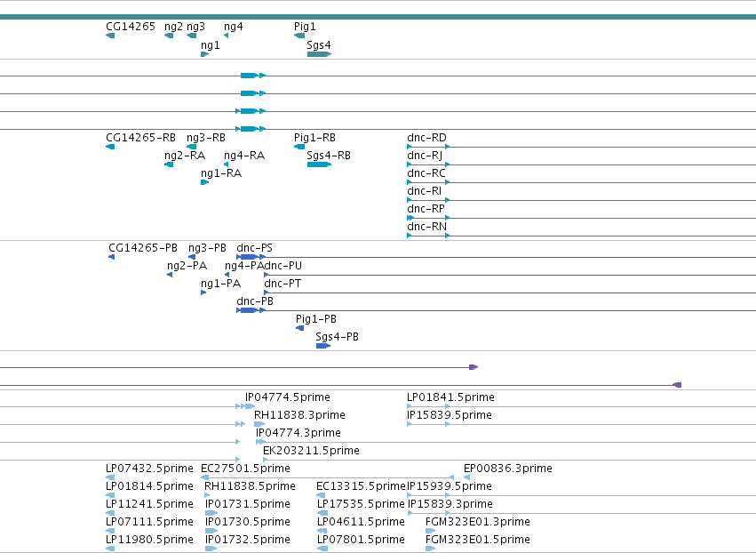Viewport: 756px width, 553px height.
Task: Select the "ng4" gene label
Action: point(234,27)
